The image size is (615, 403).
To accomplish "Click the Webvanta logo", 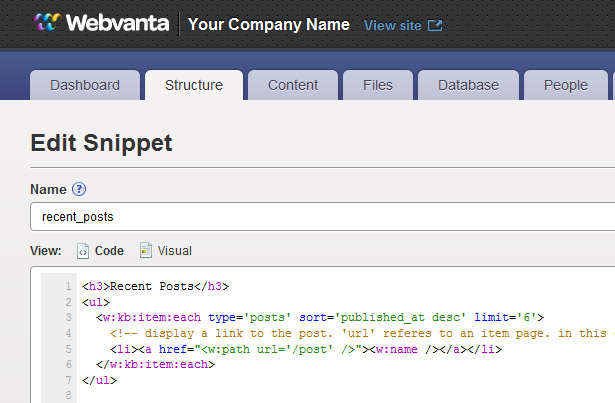I will (101, 22).
